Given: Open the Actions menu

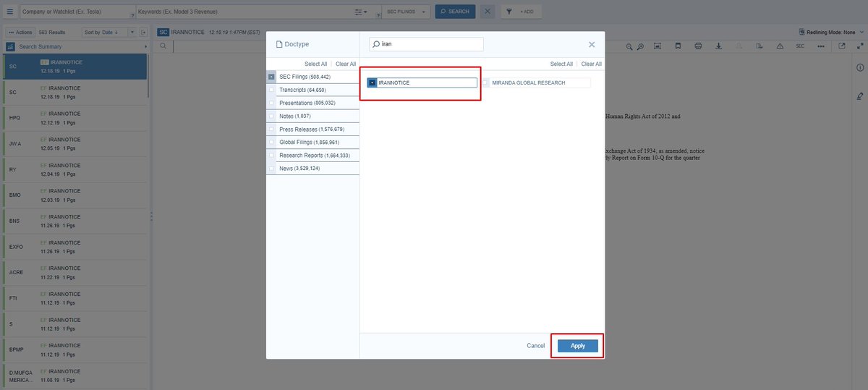Looking at the screenshot, I should 20,32.
